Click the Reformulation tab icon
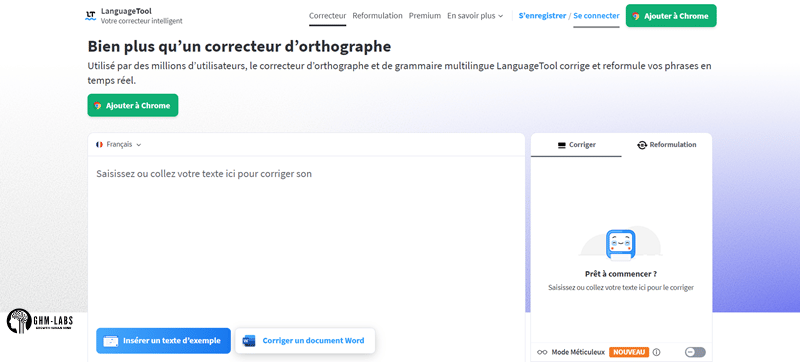 click(x=642, y=145)
